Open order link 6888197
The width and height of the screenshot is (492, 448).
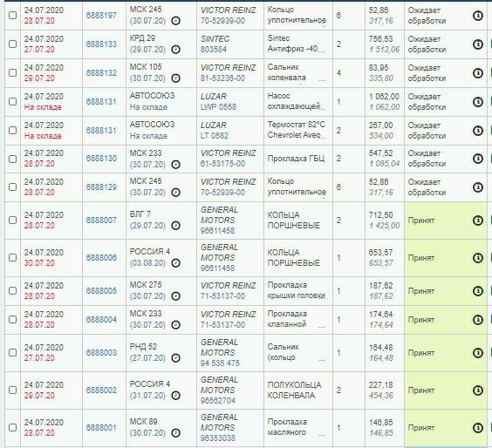point(101,16)
